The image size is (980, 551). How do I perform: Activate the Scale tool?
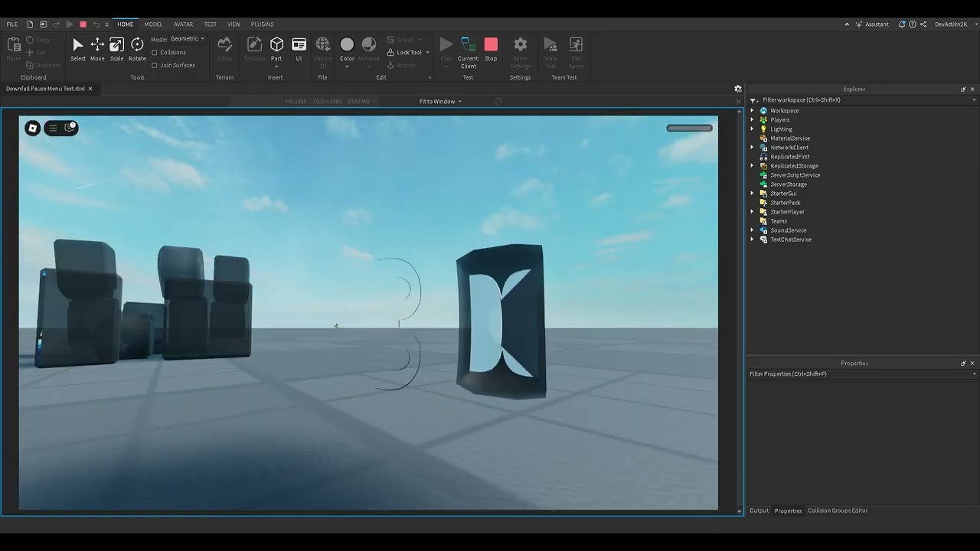(x=116, y=49)
